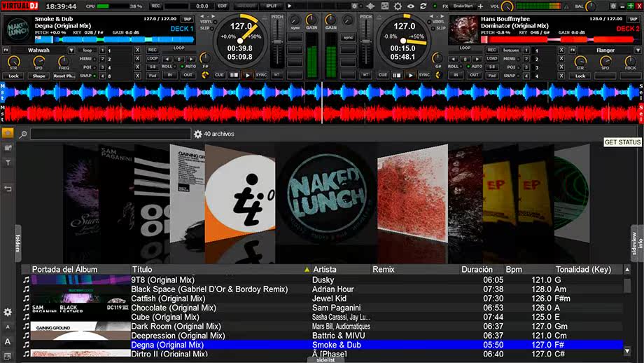The height and width of the screenshot is (363, 644).
Task: Click the refresh arrows icon in top bar
Action: coord(423,6)
